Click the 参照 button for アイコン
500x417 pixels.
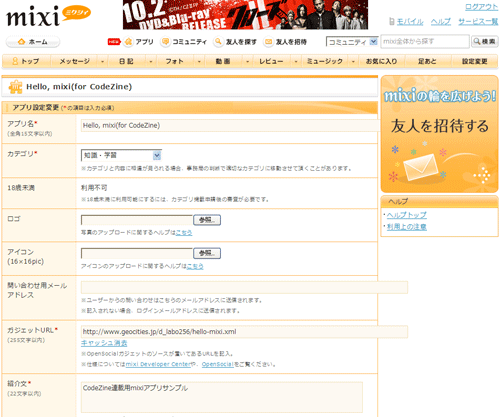(x=207, y=253)
